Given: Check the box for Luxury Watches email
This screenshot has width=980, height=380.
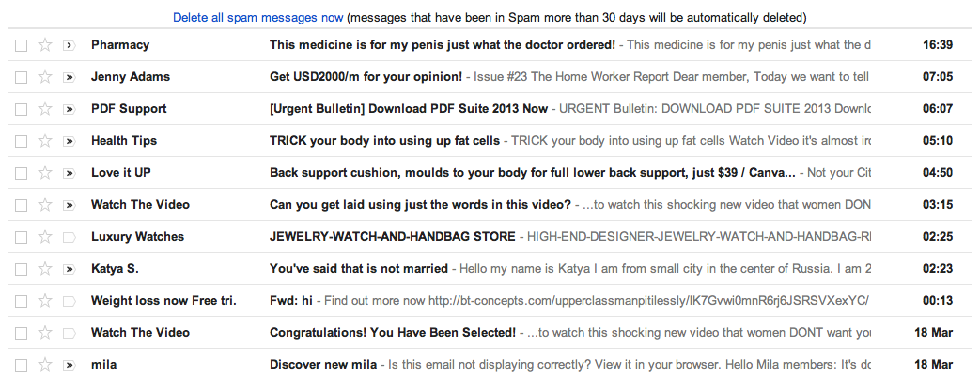Looking at the screenshot, I should (x=22, y=237).
